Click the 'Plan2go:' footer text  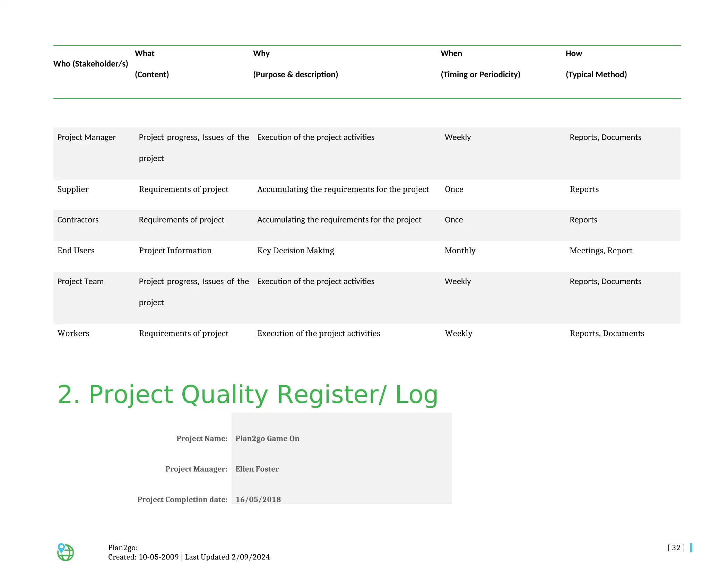123,548
